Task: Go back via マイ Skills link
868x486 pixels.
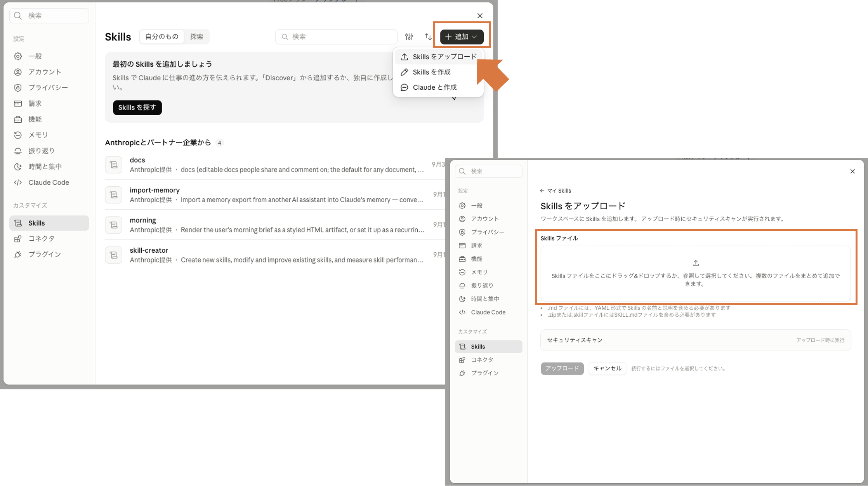Action: click(556, 191)
